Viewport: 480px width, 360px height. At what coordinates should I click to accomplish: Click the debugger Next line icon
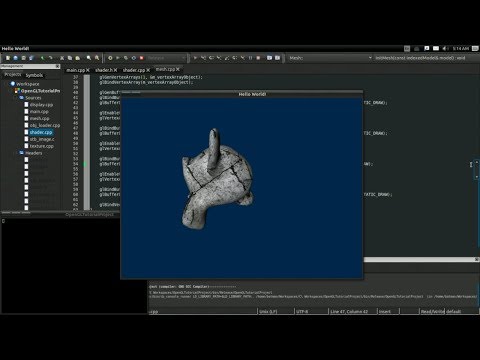[211, 58]
